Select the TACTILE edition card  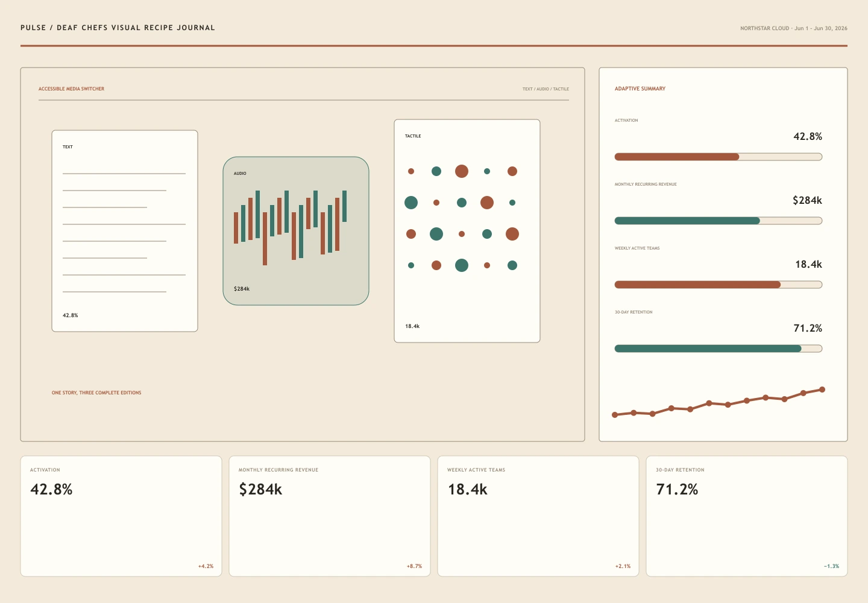pyautogui.click(x=467, y=231)
